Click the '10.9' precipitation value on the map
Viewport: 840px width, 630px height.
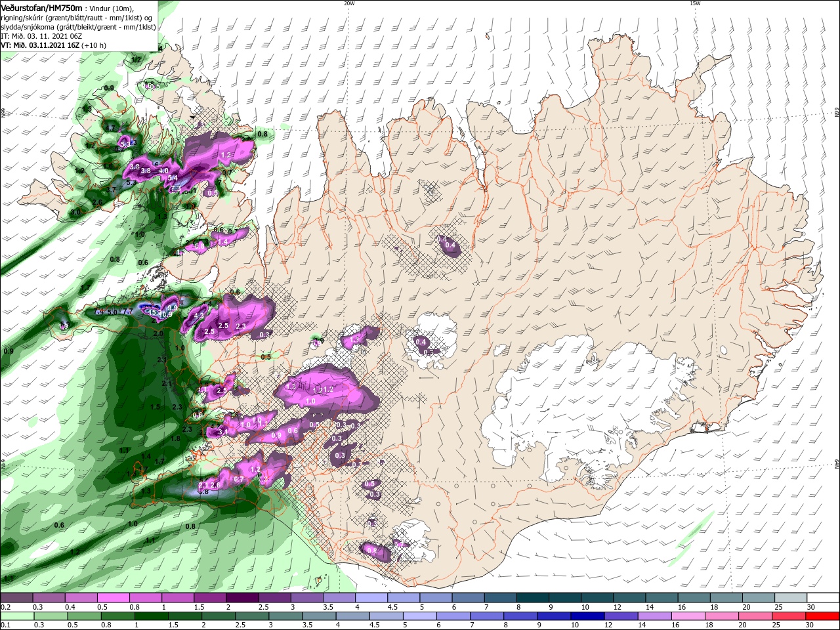[166, 314]
